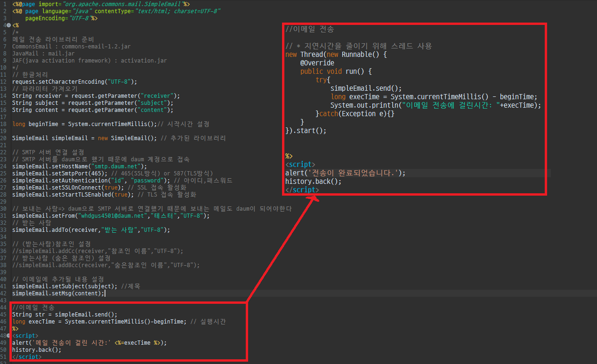Click the JAF activation.jar comment line
This screenshot has height=364, width=597.
pos(89,61)
